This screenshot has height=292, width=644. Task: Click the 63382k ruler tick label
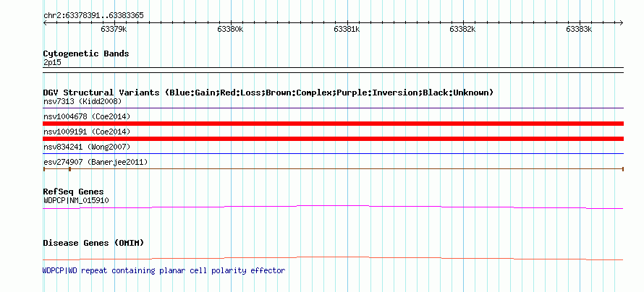[x=463, y=29]
